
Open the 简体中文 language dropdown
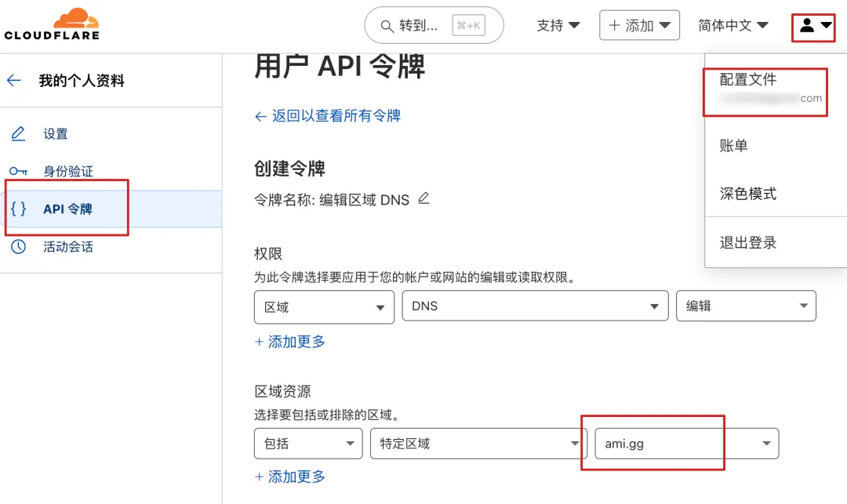click(x=733, y=25)
